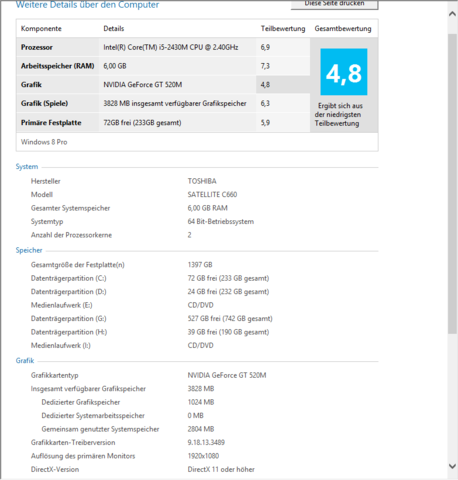Click the scrollbar up arrow

(x=452, y=14)
